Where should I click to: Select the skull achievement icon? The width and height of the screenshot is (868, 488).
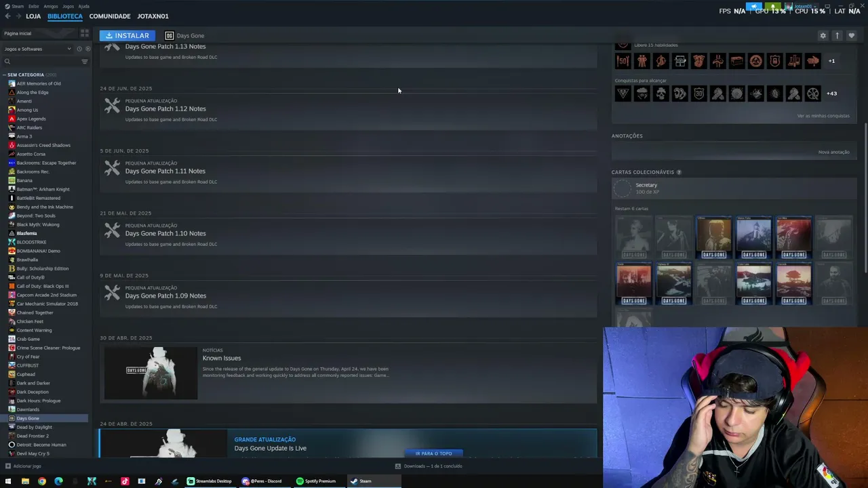pyautogui.click(x=661, y=94)
